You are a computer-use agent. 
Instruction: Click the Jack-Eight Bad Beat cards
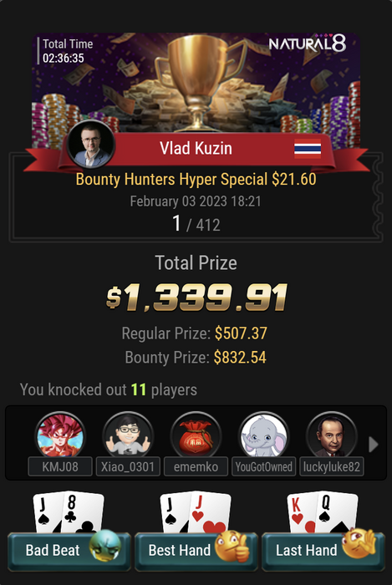point(69,511)
